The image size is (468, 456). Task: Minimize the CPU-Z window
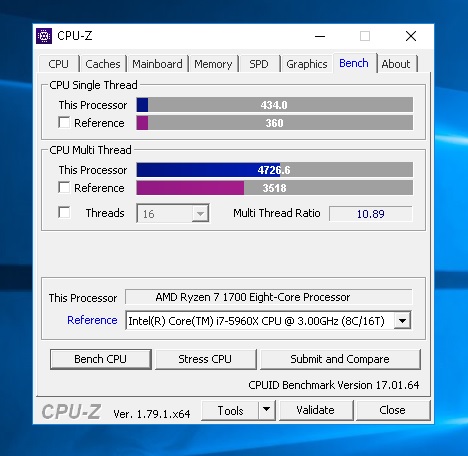pos(320,36)
